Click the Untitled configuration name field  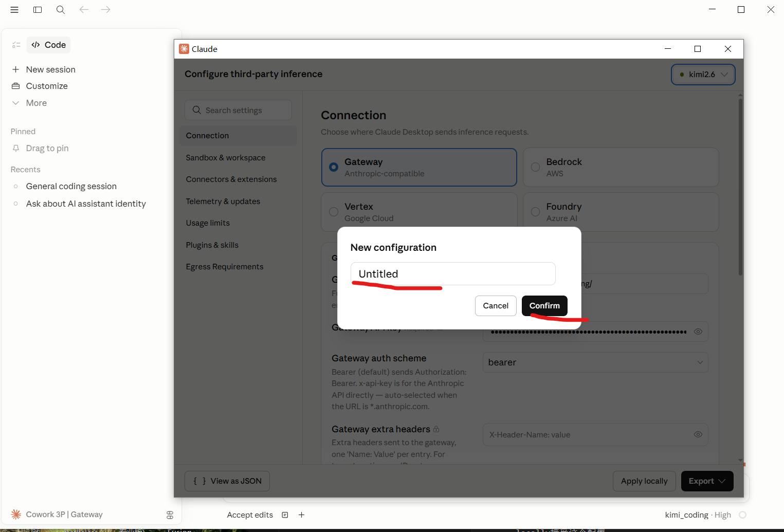coord(453,274)
